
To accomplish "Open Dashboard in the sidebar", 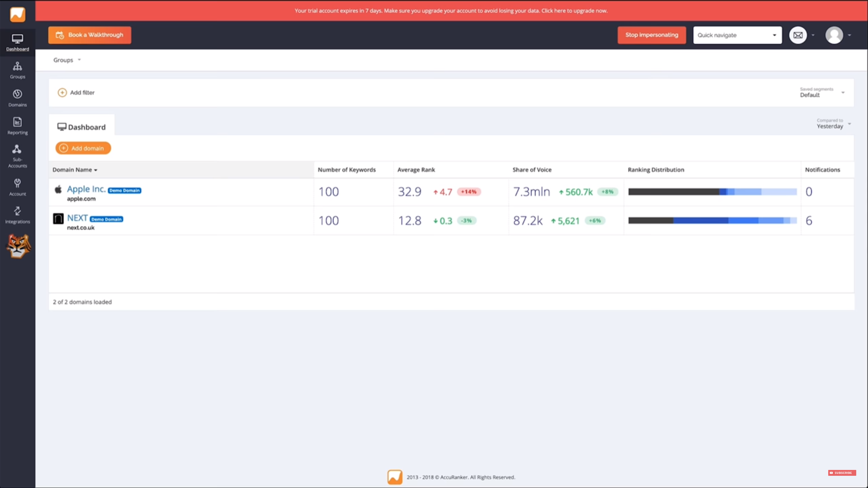I will [x=17, y=42].
